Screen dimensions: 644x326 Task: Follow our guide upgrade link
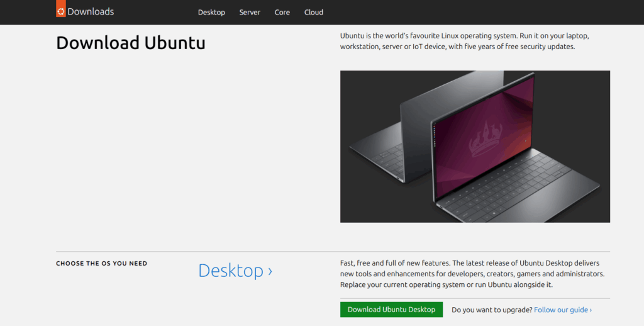pyautogui.click(x=563, y=310)
